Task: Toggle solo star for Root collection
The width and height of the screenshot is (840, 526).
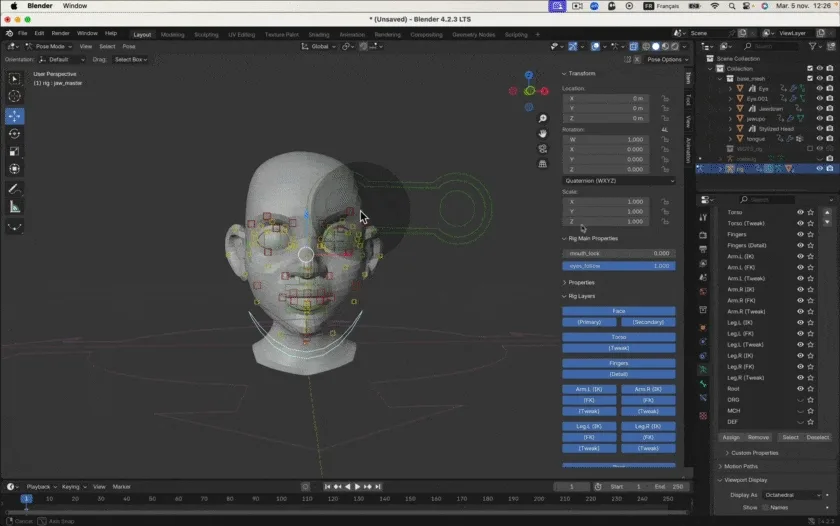Action: point(811,389)
